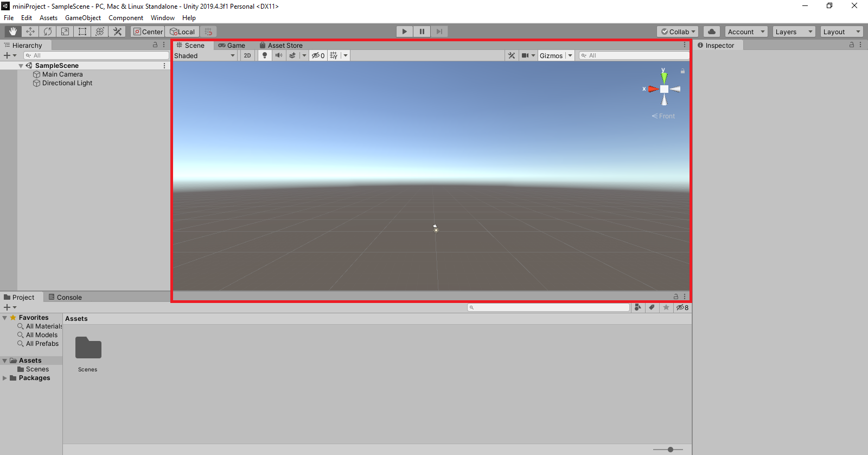Step one frame forward
The height and width of the screenshot is (455, 868).
[x=439, y=31]
